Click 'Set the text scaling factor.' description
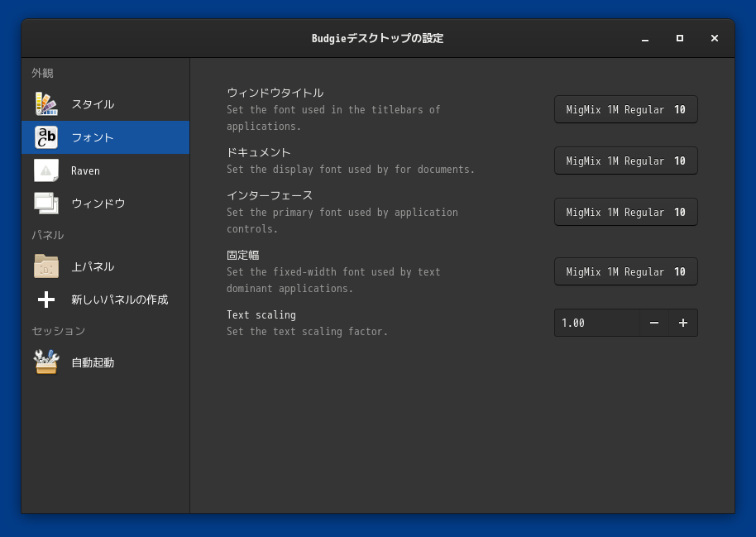This screenshot has width=756, height=537. (x=307, y=332)
